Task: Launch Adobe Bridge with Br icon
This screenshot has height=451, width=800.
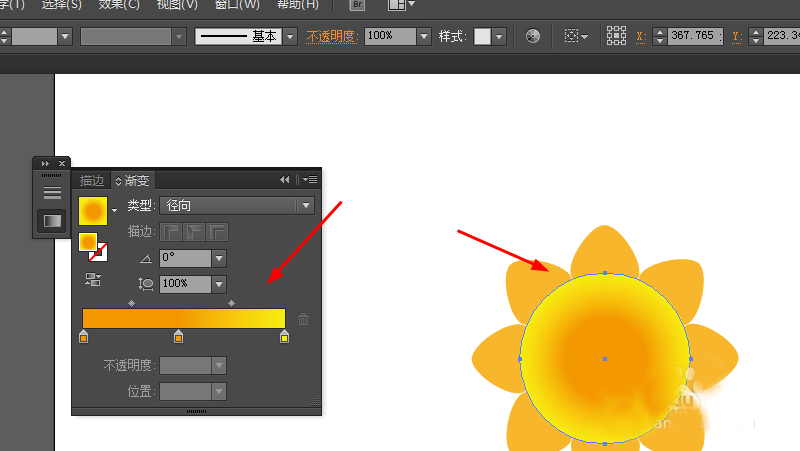Action: 357,5
